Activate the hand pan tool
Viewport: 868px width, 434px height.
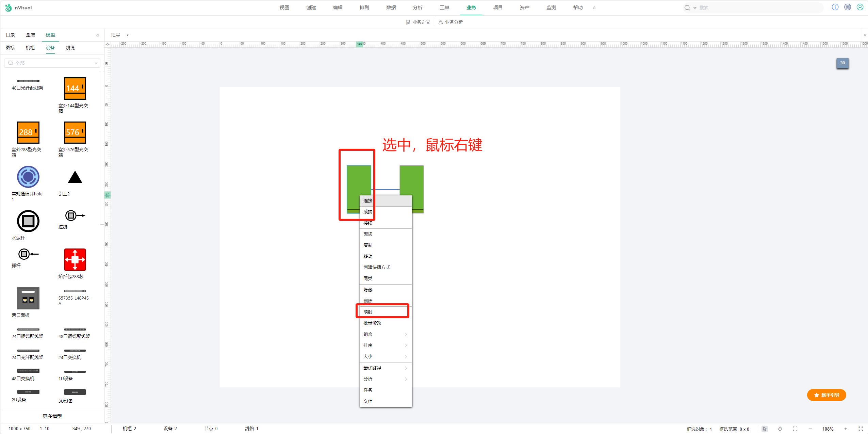pyautogui.click(x=780, y=429)
